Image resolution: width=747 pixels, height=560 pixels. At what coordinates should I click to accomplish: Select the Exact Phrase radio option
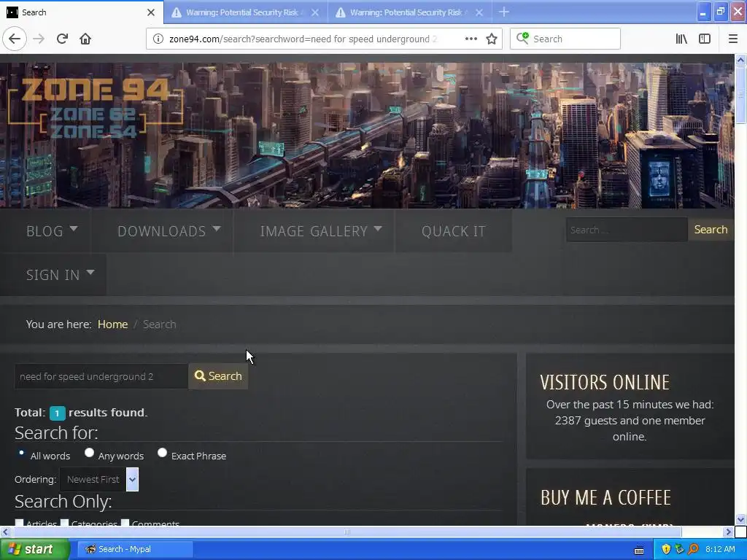162,453
